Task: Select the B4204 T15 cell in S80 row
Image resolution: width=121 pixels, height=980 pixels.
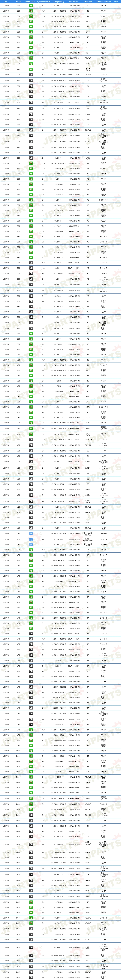Action: [104, 200]
